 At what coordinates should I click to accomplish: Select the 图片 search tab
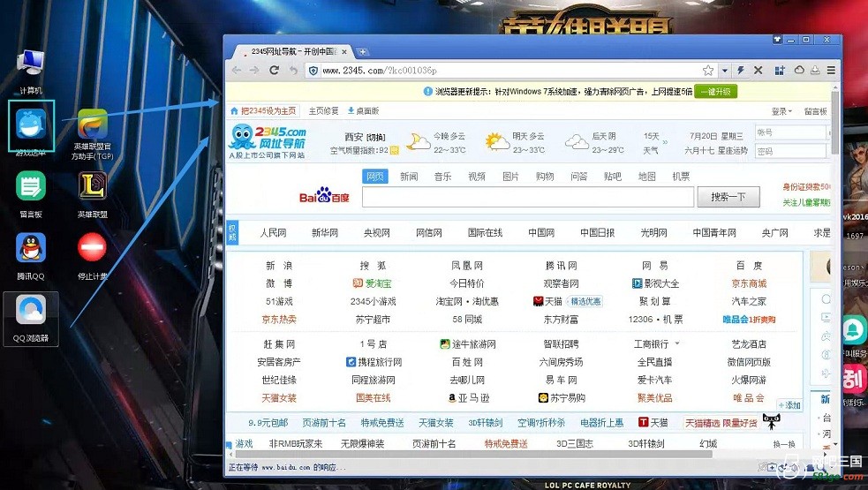[510, 176]
